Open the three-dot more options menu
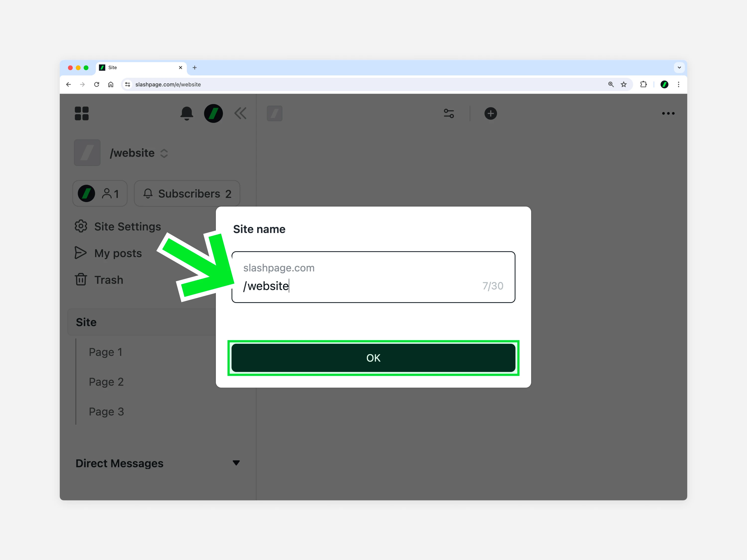 pyautogui.click(x=668, y=113)
